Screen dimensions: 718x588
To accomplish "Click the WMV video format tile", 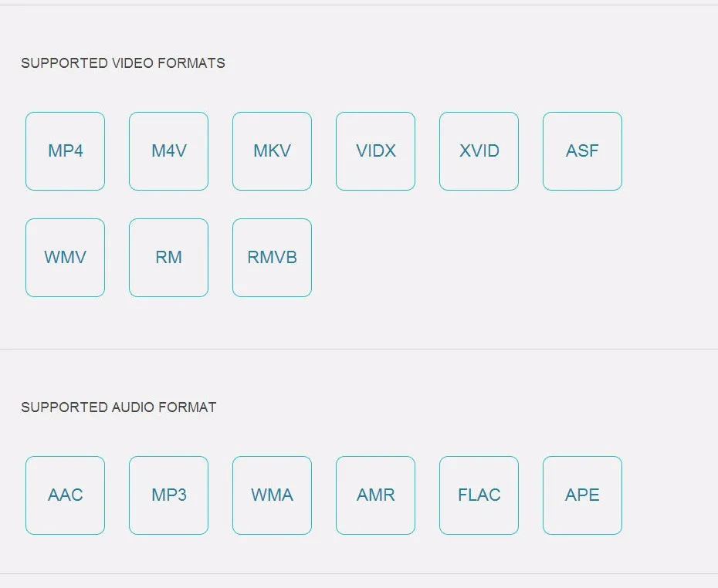I will tap(65, 258).
